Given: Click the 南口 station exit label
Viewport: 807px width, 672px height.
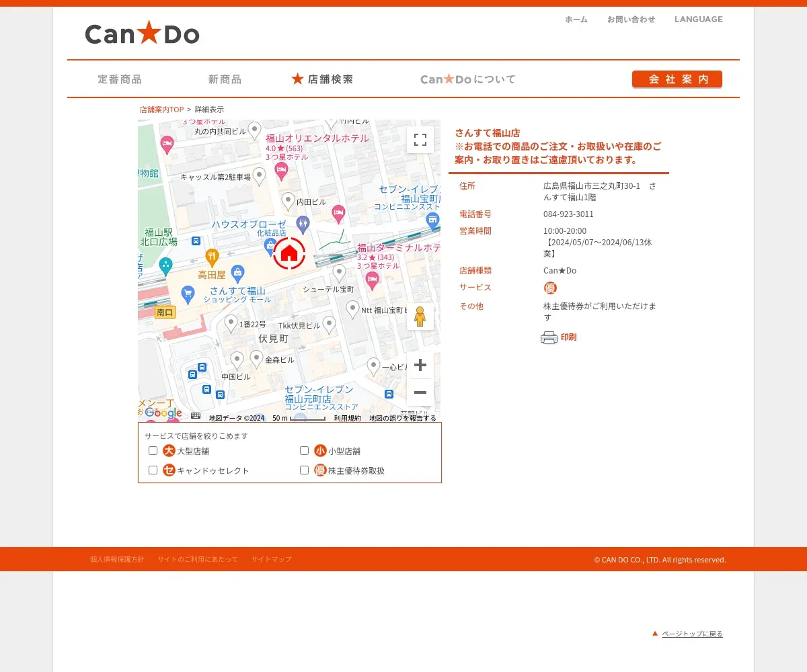Looking at the screenshot, I should pyautogui.click(x=165, y=312).
